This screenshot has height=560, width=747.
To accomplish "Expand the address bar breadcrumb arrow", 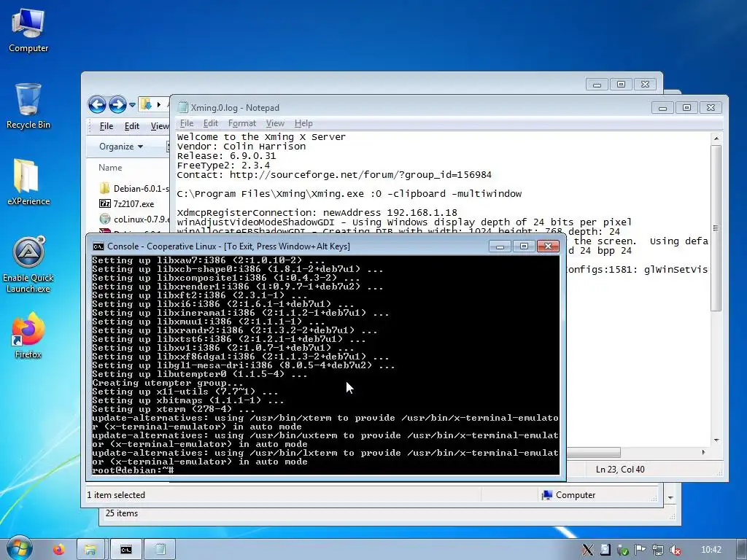I will [158, 104].
